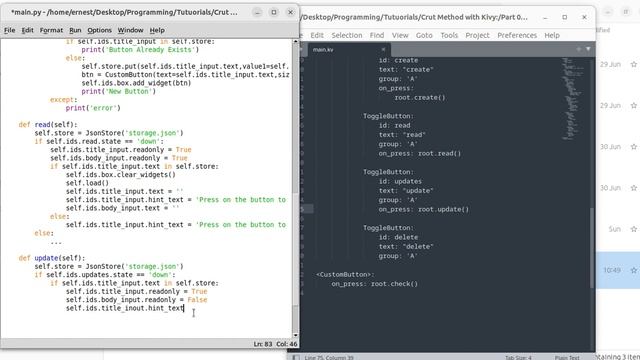Viewport: 640px width, 360px height.
Task: Open Sublime Text's Find menu
Action: click(x=377, y=36)
